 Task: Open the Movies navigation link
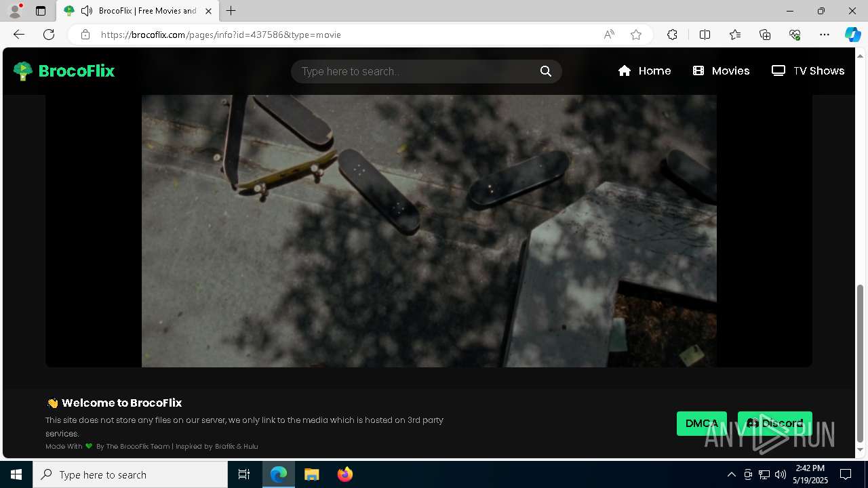coord(721,70)
